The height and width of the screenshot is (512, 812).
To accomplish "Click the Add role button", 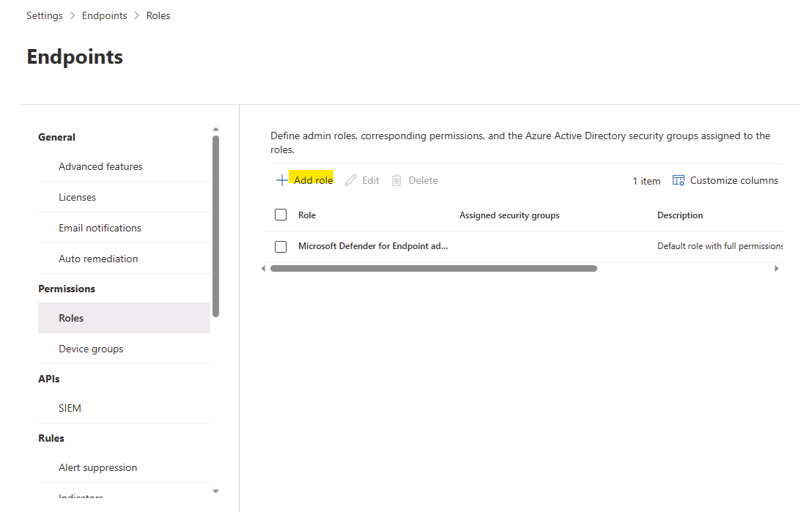I will pos(312,179).
